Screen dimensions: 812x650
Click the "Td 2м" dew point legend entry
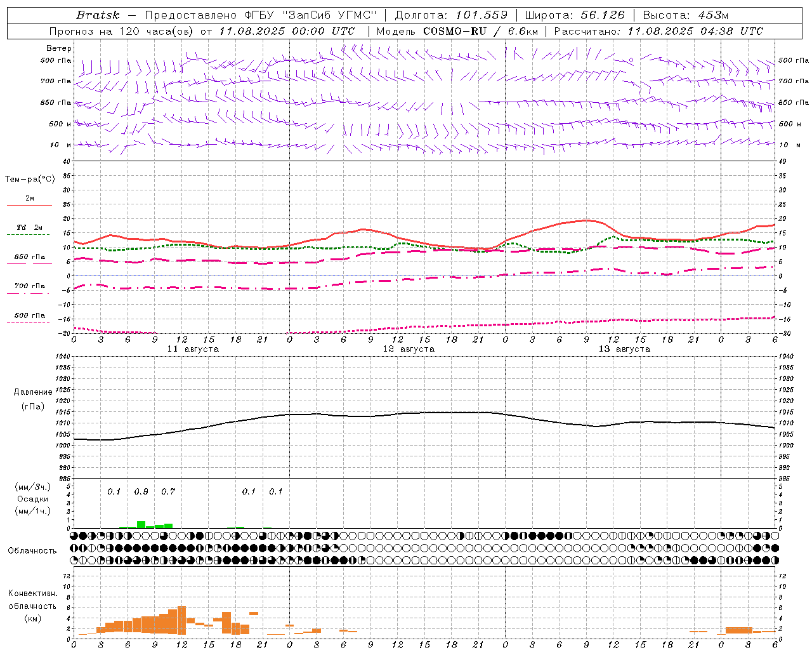(30, 227)
